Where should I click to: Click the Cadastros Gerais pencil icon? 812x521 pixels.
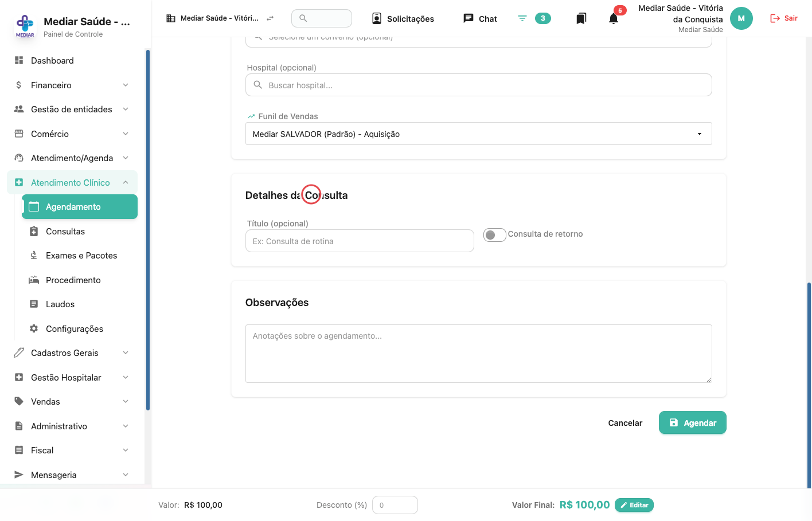click(x=19, y=352)
